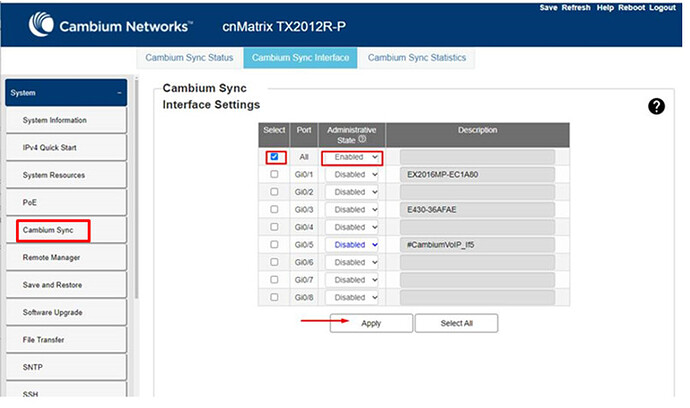
Task: Click the sidebar vertical scrollbar
Action: [x=136, y=189]
